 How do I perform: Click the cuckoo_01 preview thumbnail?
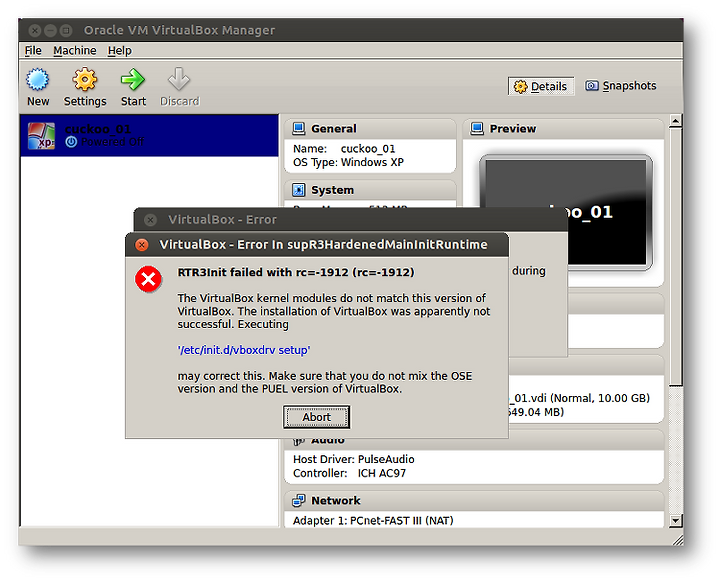(x=566, y=212)
